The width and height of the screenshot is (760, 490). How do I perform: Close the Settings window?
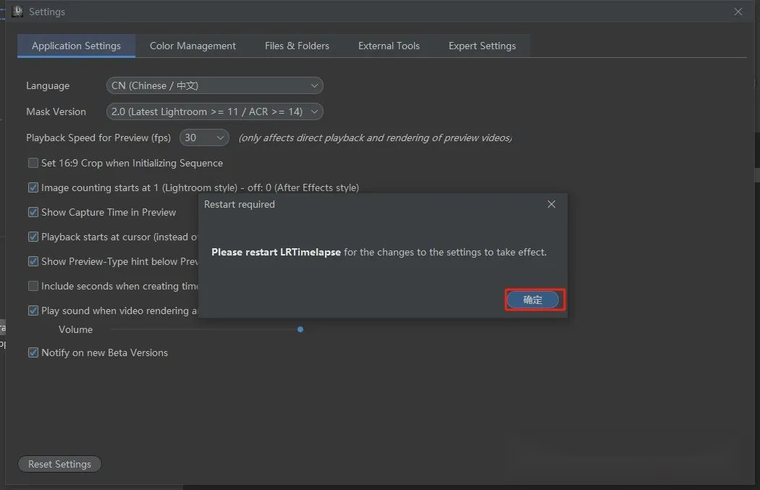(x=738, y=12)
